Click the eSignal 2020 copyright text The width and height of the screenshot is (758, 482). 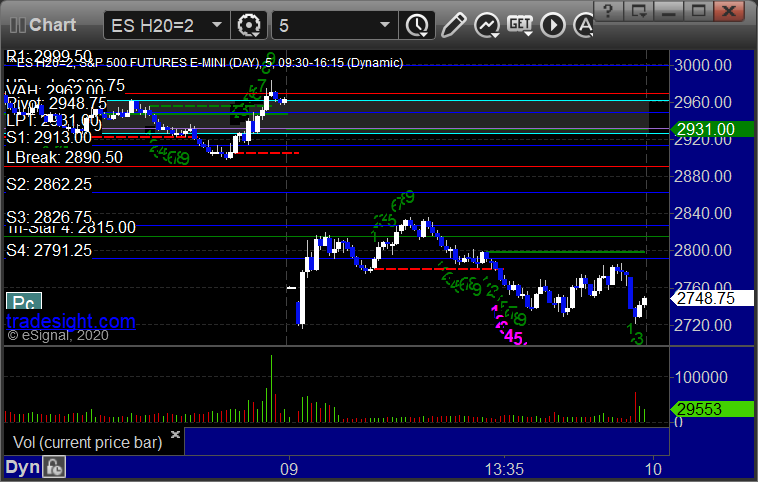pyautogui.click(x=58, y=336)
